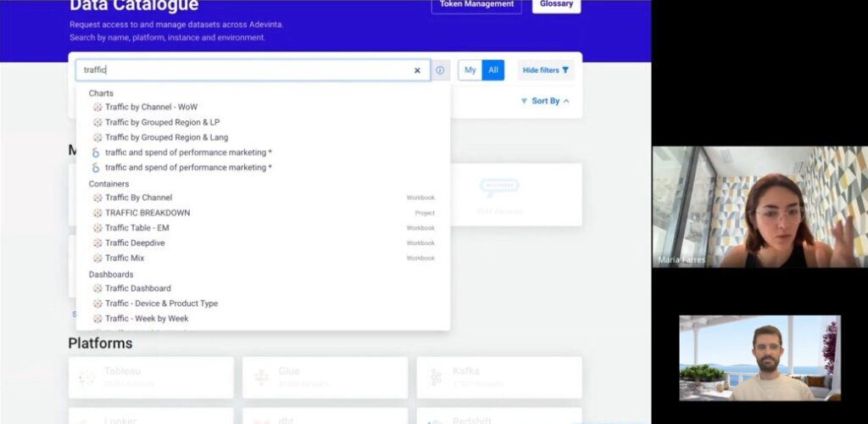Switch the dataset scope to My
The height and width of the screenshot is (424, 868).
pos(470,70)
